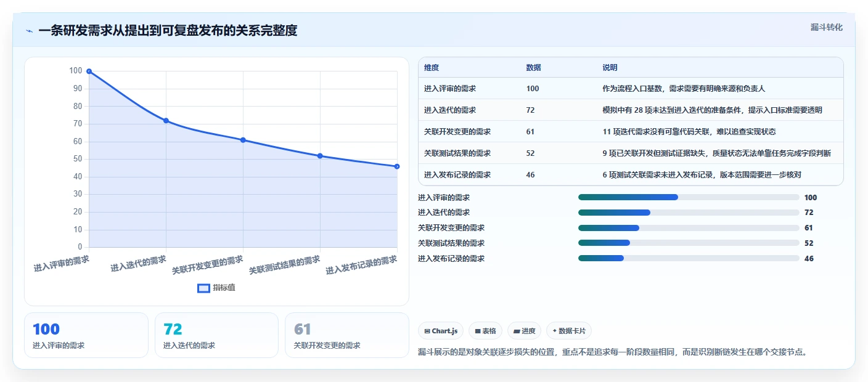The width and height of the screenshot is (868, 382).
Task: Click the 维度 column header
Action: [x=432, y=67]
